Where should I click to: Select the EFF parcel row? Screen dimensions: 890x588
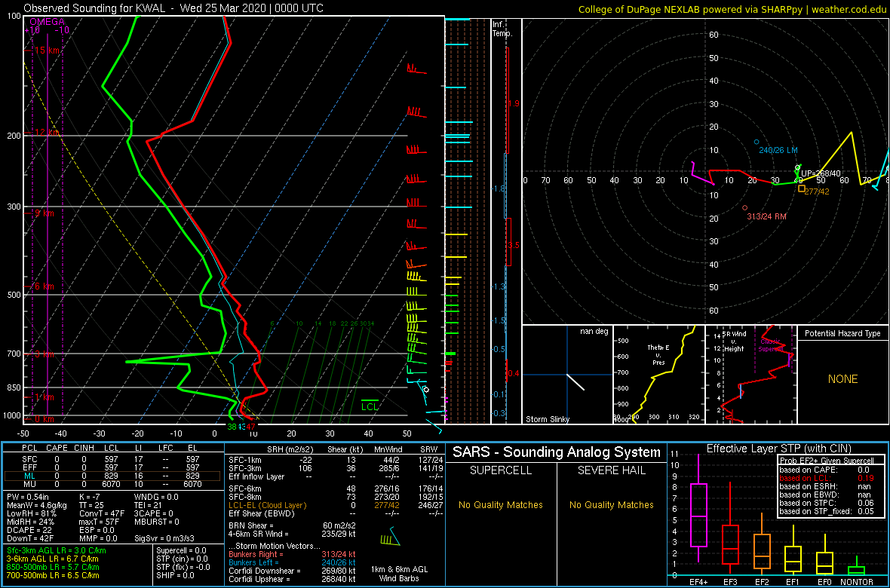pyautogui.click(x=112, y=468)
